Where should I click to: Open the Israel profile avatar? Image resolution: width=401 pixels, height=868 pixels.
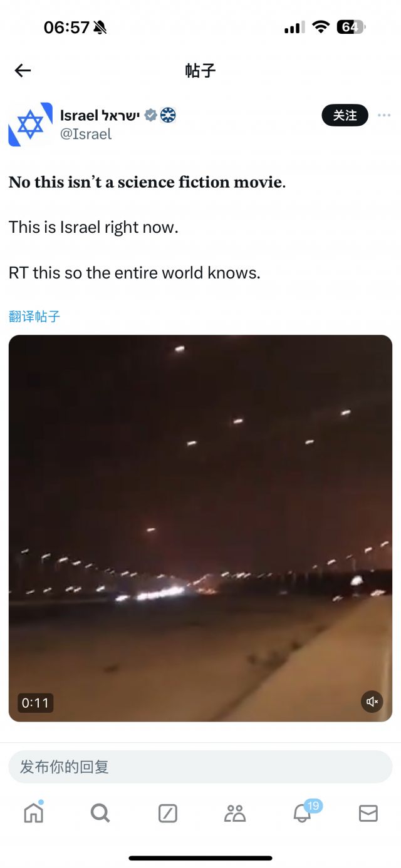pos(30,124)
